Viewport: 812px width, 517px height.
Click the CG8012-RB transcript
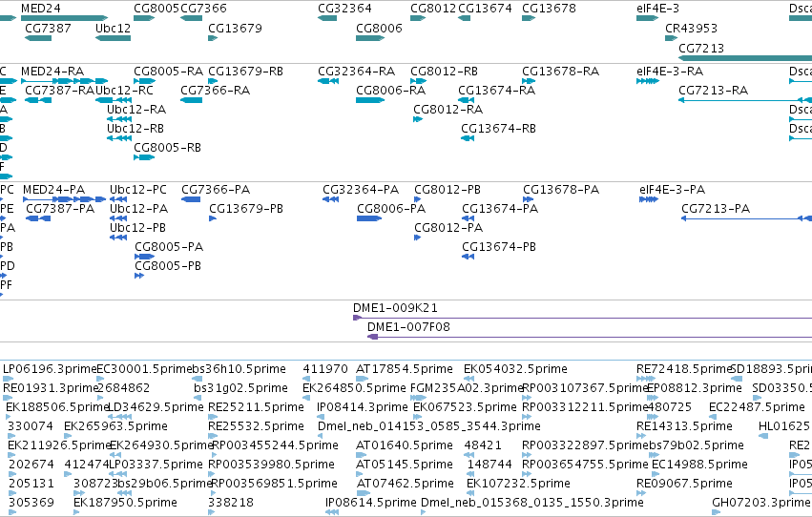[x=419, y=81]
